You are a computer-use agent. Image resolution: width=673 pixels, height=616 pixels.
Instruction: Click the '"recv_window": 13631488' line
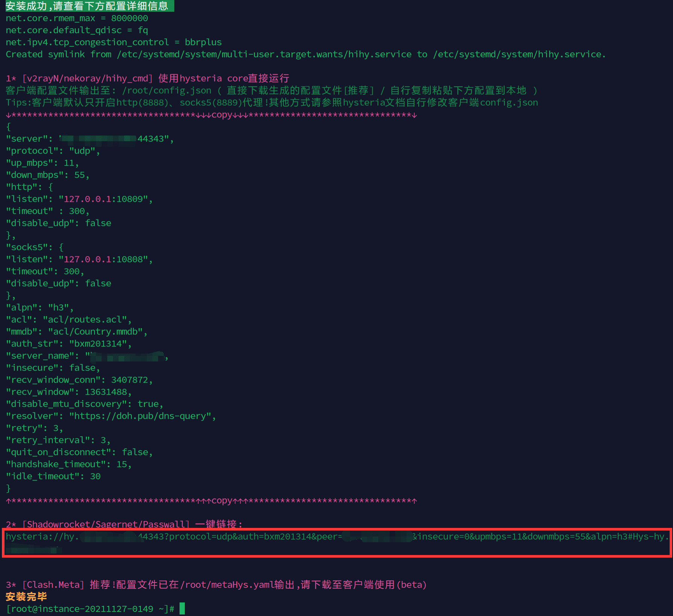pos(69,392)
